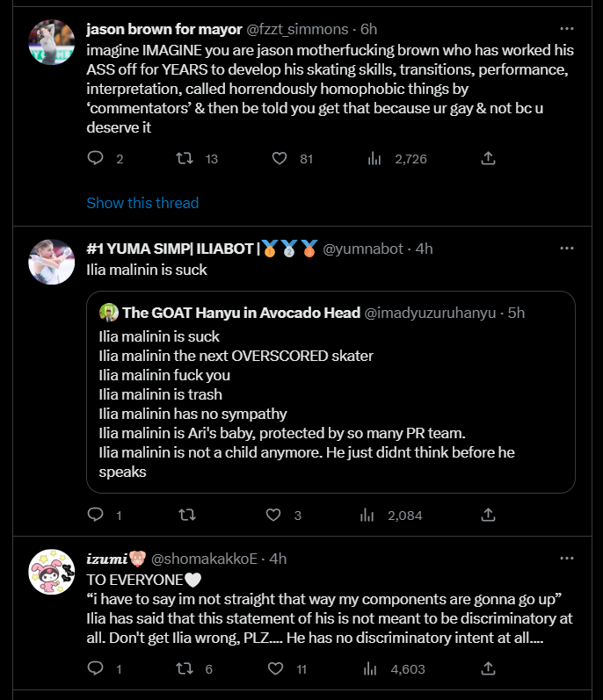This screenshot has height=700, width=603.
Task: Open more options for @yumnabot tweet
Action: pos(567,249)
